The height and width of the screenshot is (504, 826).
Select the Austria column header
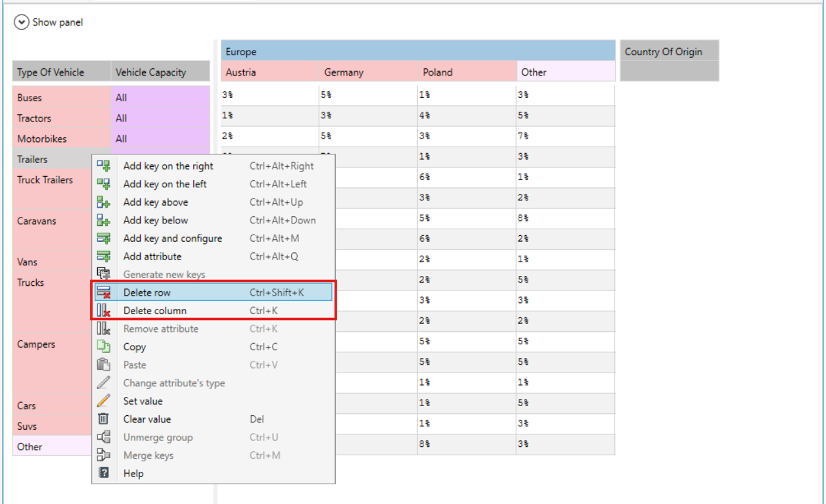(270, 72)
